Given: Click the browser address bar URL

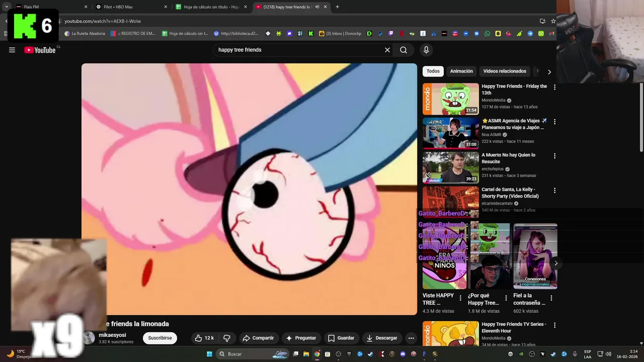Looking at the screenshot, I should (103, 21).
